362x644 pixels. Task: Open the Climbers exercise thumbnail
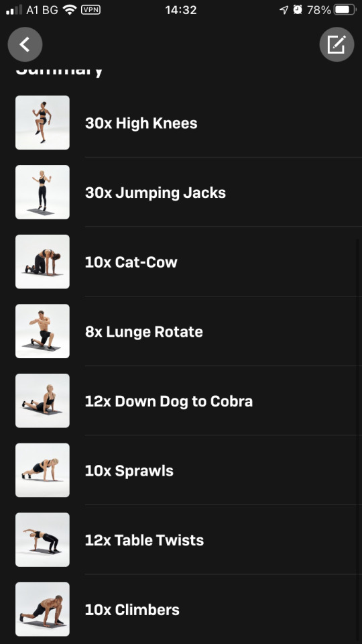[x=42, y=609]
